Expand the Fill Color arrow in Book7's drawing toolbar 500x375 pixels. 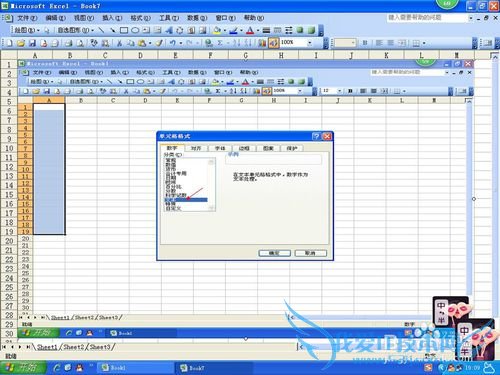click(225, 31)
